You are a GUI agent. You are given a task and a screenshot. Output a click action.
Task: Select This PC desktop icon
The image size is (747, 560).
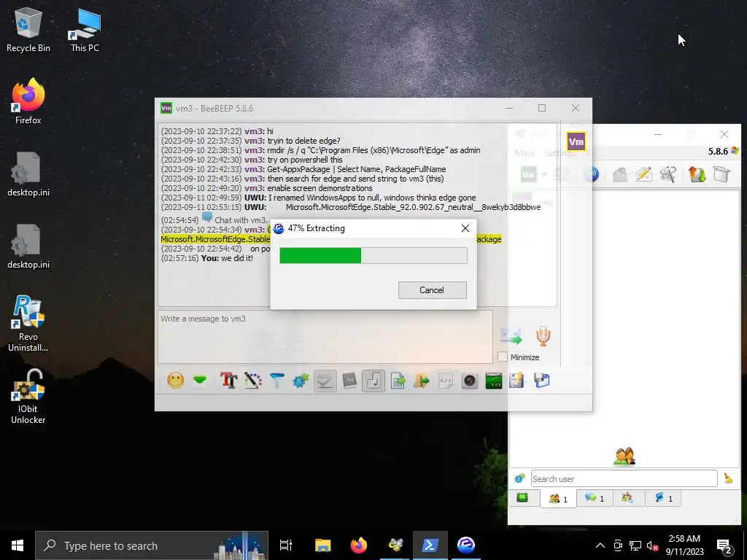coord(85,29)
